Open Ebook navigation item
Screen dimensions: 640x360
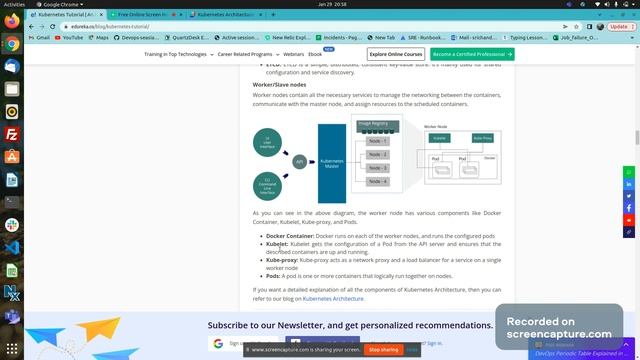pos(315,54)
